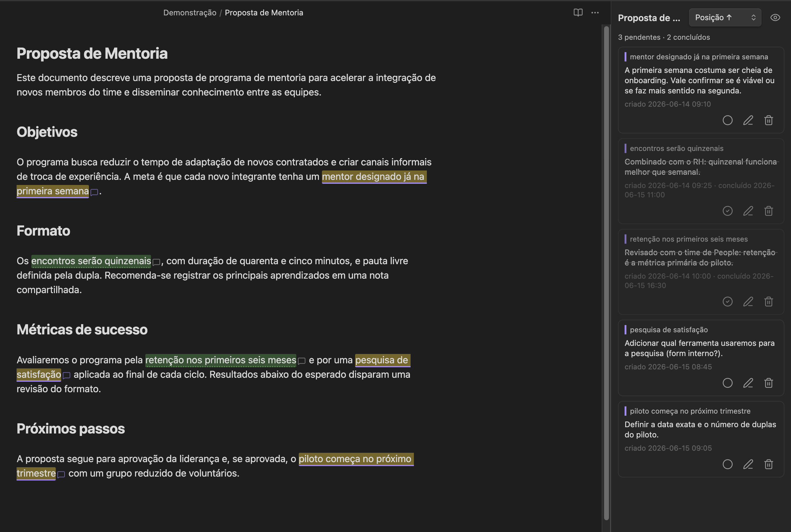Image resolution: width=791 pixels, height=532 pixels.
Task: Delete the 'encontros serão quinzenais' comment
Action: coord(769,211)
